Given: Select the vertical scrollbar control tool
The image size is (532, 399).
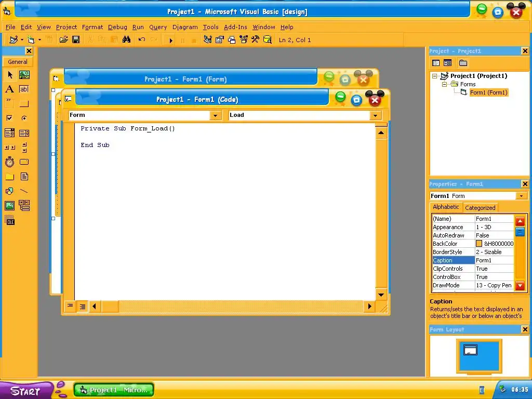Looking at the screenshot, I should (x=24, y=147).
